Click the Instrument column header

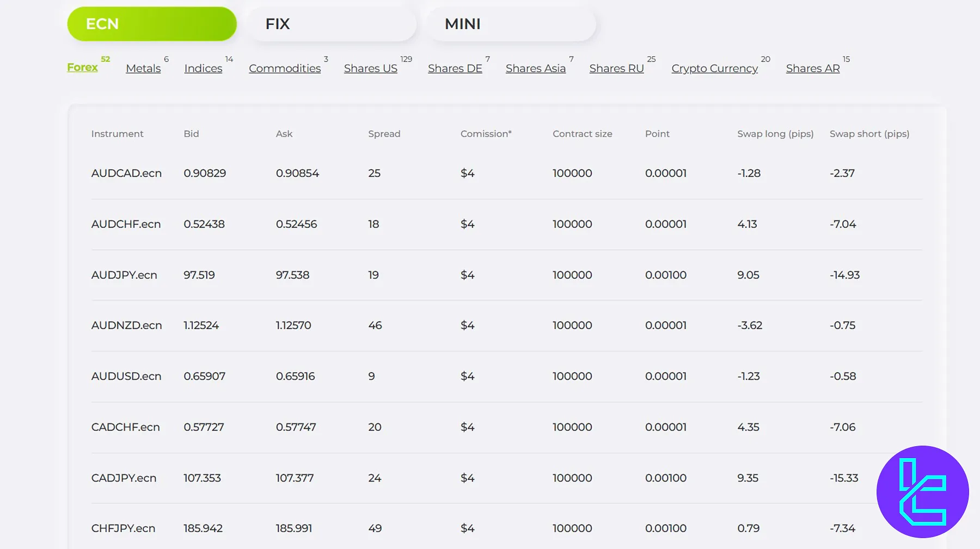(x=117, y=134)
